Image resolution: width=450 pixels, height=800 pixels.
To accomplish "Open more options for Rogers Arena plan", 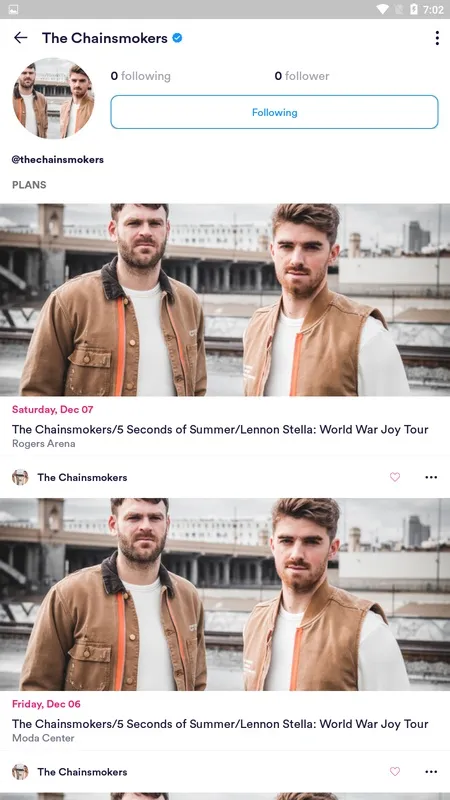I will [431, 477].
